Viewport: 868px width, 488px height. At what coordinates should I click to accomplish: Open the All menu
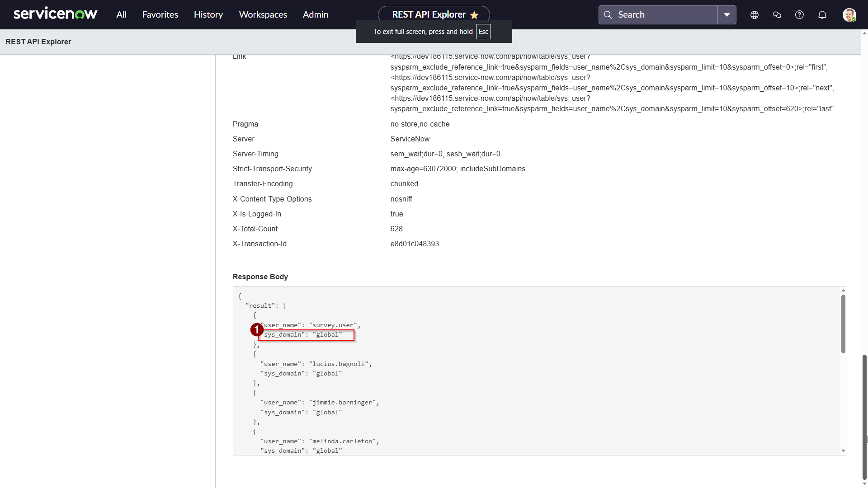[121, 15]
